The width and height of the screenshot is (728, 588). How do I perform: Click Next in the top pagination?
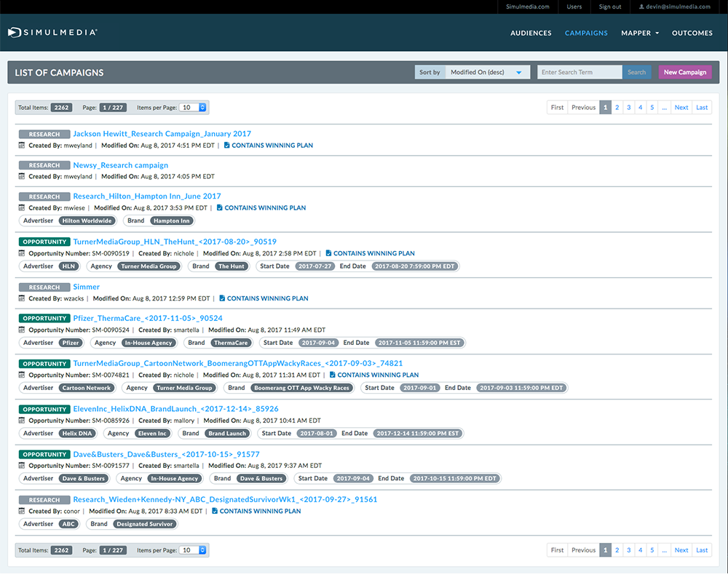(x=681, y=108)
